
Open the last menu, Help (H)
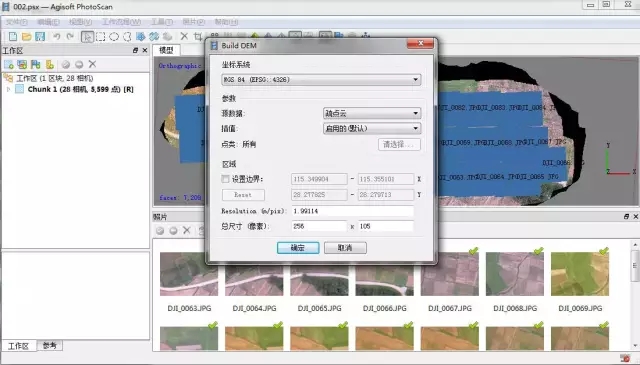[226, 22]
